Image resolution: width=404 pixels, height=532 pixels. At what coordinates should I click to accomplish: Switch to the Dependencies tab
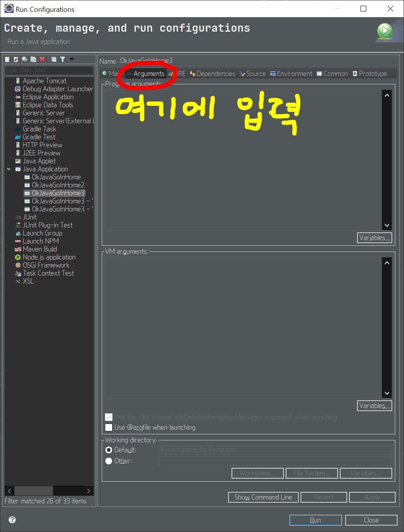[x=212, y=74]
